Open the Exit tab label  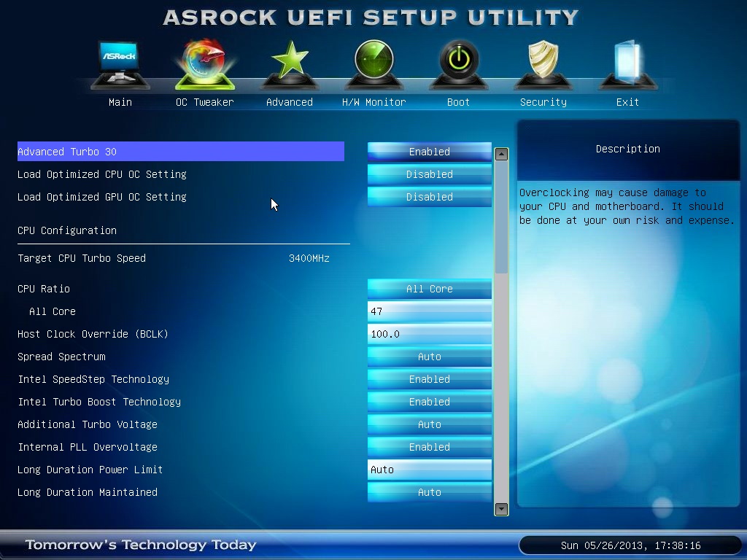pyautogui.click(x=627, y=102)
